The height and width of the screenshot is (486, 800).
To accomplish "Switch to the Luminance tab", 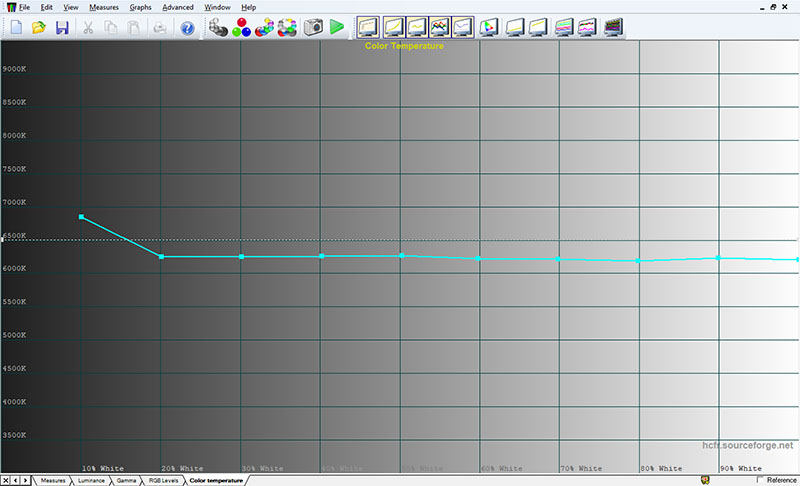I will (x=91, y=480).
